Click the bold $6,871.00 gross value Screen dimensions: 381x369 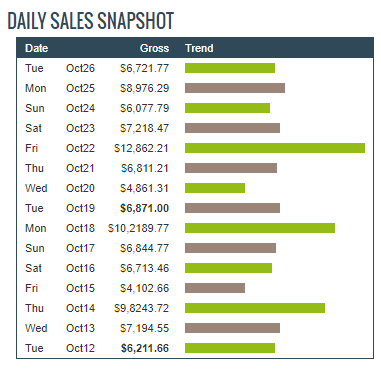coord(144,208)
